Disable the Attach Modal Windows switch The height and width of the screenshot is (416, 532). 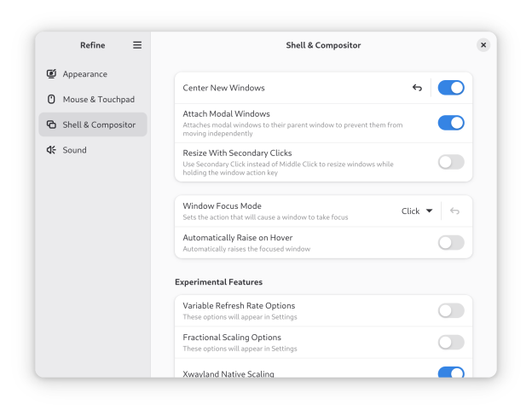click(x=451, y=123)
